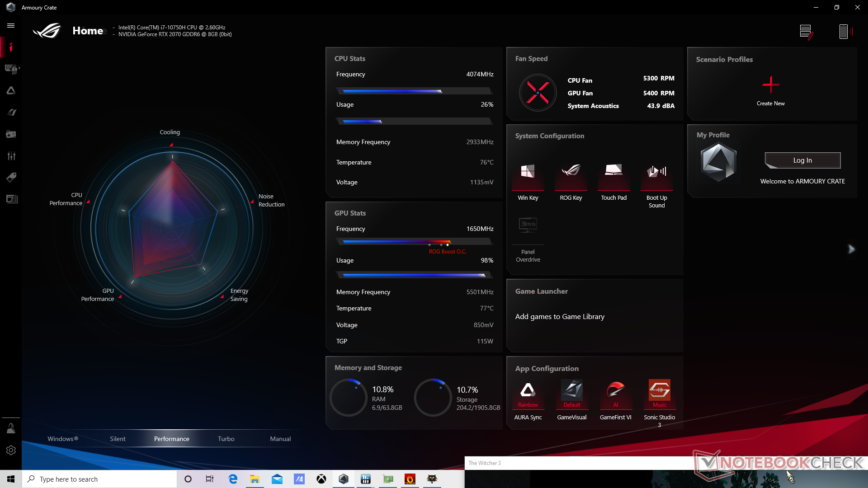Toggle Panel Overdrive setting
Screen dimensions: 868x488
point(528,239)
